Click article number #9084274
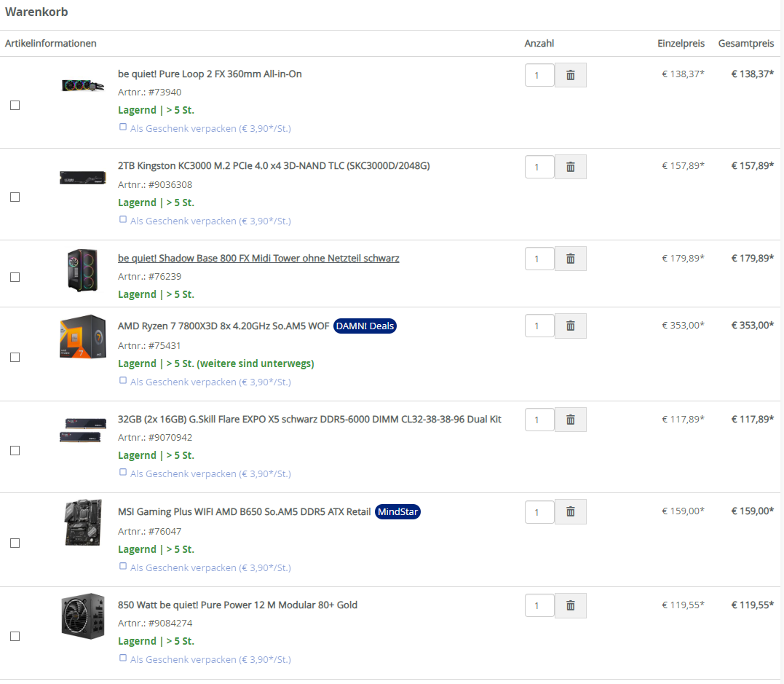 pos(170,623)
